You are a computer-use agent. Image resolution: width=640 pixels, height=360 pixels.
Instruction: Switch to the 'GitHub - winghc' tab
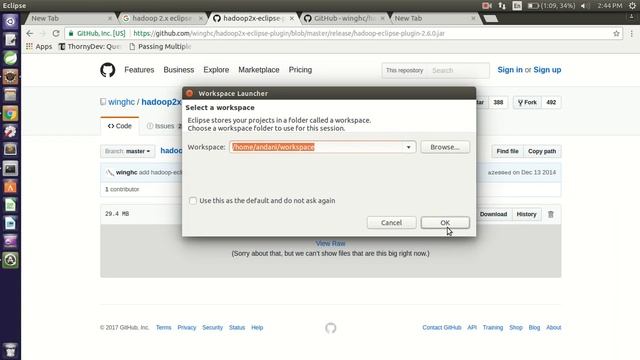344,18
